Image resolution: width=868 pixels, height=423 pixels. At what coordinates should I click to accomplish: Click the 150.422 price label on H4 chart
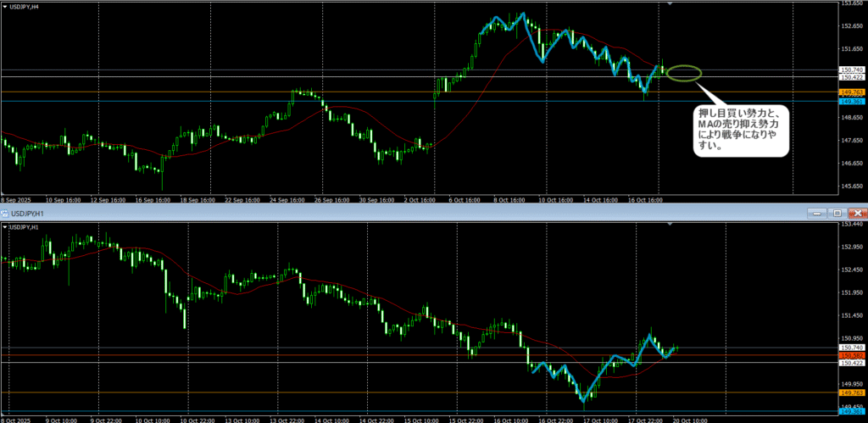coord(851,77)
